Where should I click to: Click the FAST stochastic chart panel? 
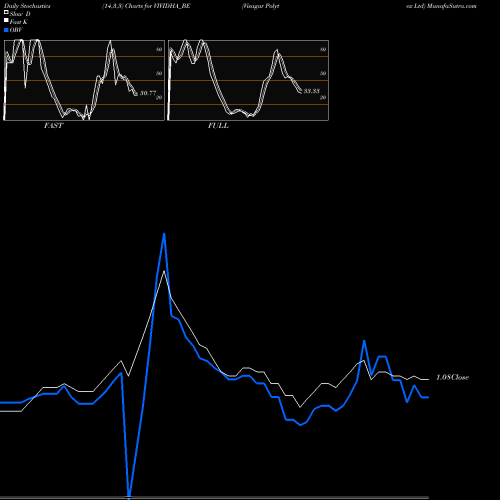point(84,80)
